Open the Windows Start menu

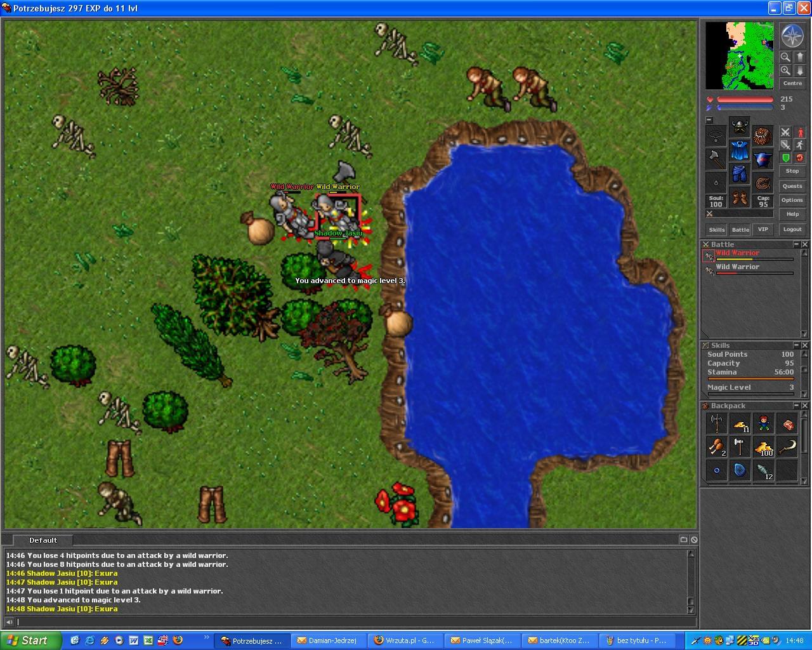31,640
